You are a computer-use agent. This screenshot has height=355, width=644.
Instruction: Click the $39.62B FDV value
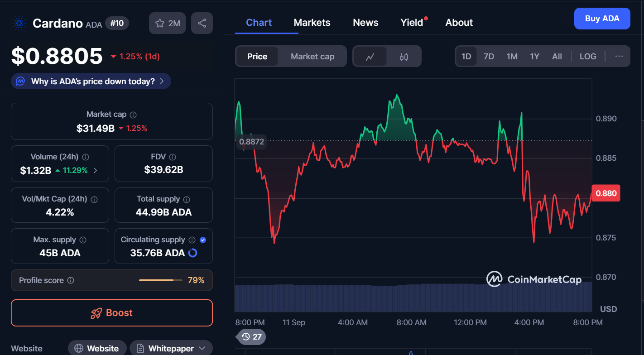tap(163, 170)
